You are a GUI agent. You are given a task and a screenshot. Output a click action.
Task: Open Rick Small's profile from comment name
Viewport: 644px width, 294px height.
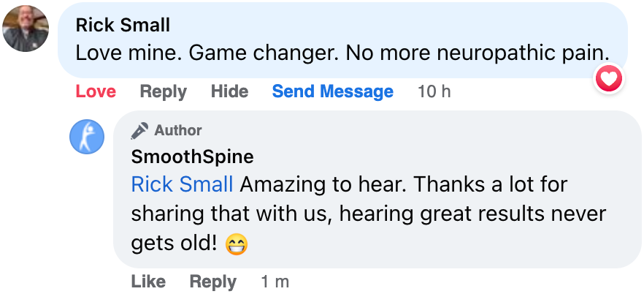123,26
